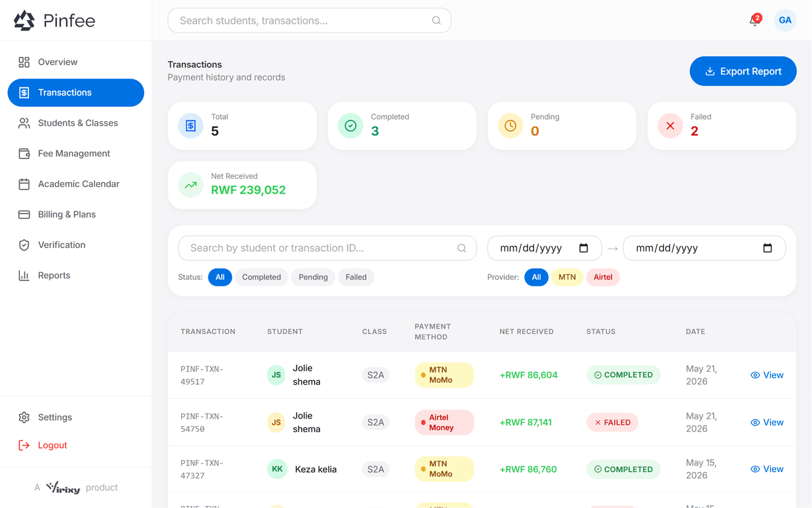Open the end date mm/dd/yyyy field
This screenshot has height=508, width=812.
tap(704, 248)
